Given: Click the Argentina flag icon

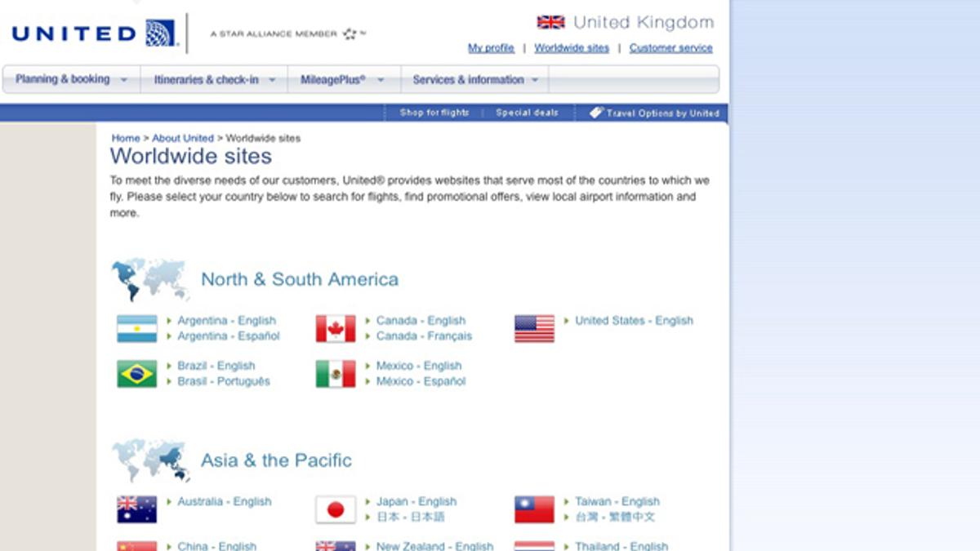Looking at the screenshot, I should click(136, 329).
